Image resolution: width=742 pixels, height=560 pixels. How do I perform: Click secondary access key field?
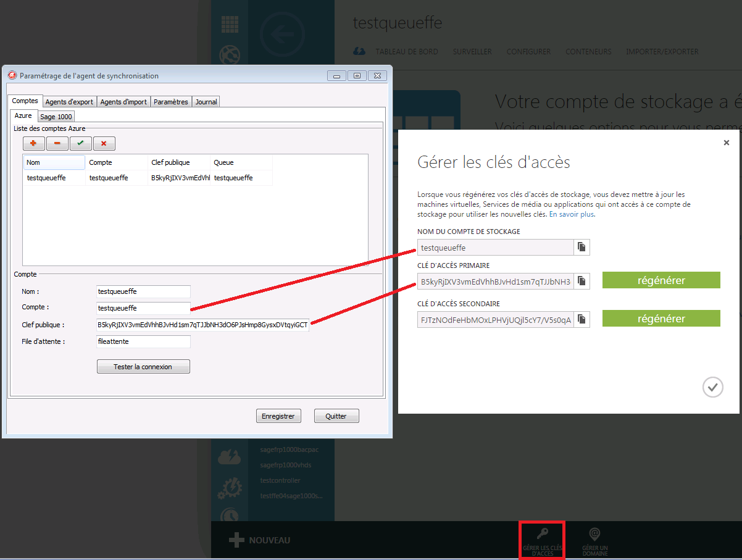(x=495, y=320)
